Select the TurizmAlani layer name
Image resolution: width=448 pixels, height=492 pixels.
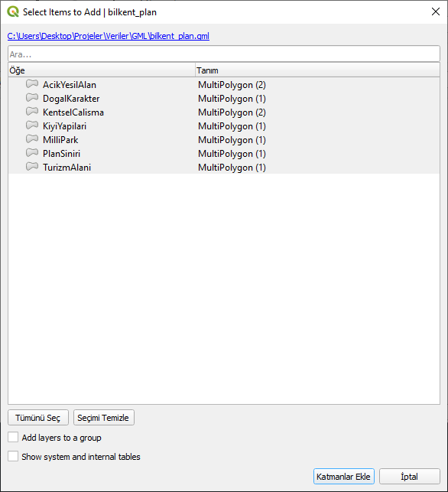tap(67, 168)
